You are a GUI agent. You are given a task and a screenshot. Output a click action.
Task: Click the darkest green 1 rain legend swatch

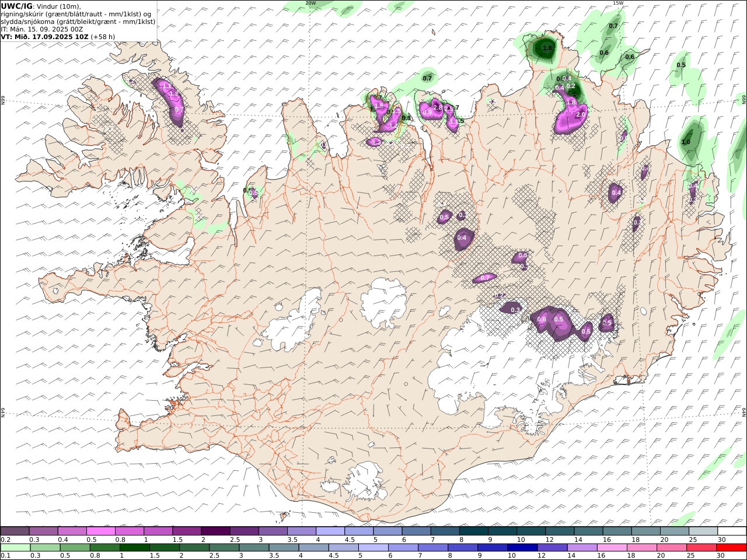pos(135,547)
